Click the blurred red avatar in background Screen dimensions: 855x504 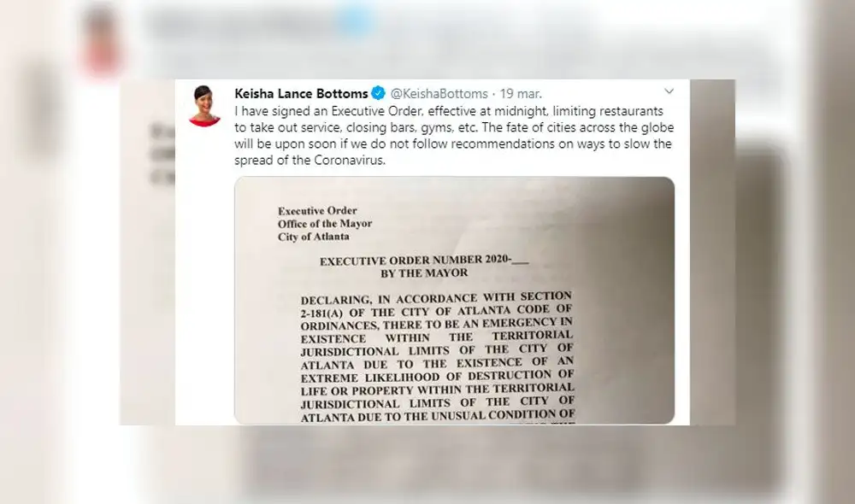tap(101, 41)
